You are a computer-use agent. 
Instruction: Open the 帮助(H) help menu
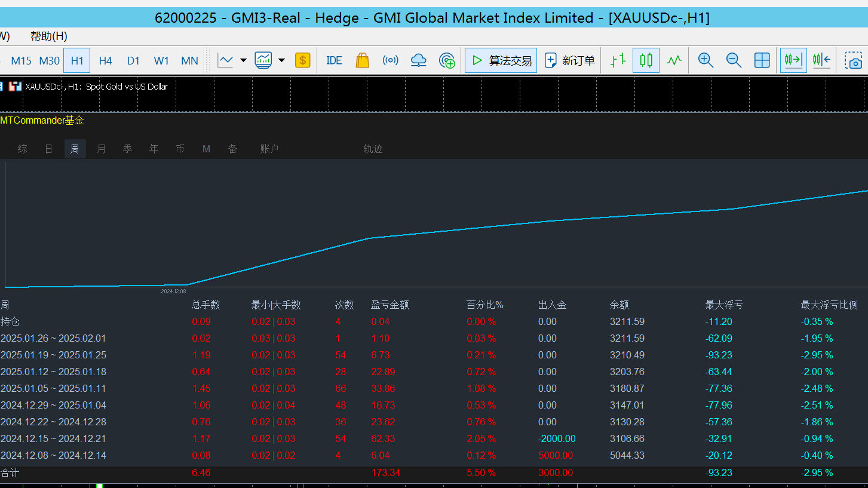(x=49, y=36)
